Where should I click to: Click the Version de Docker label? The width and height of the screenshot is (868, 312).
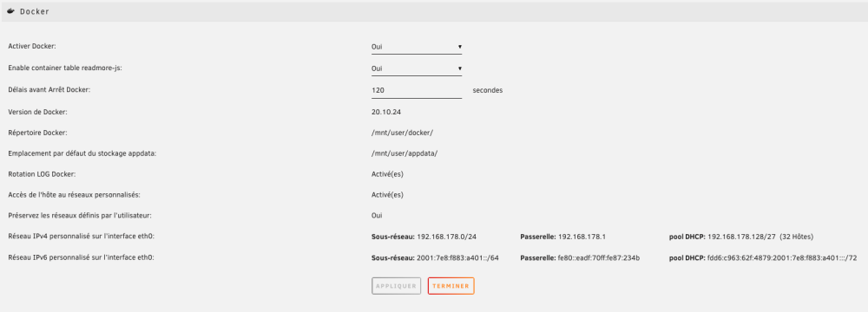[x=37, y=112]
